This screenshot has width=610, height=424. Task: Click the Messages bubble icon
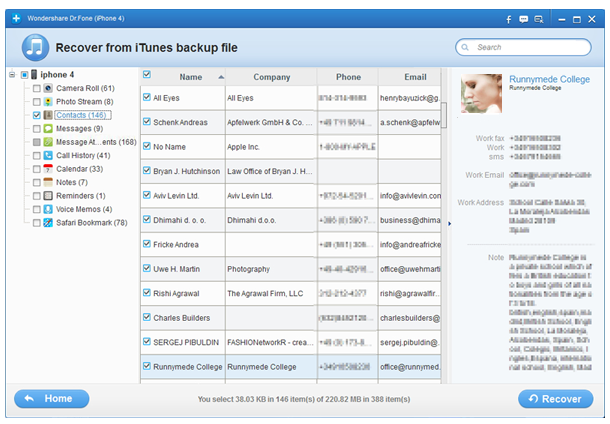coord(48,129)
